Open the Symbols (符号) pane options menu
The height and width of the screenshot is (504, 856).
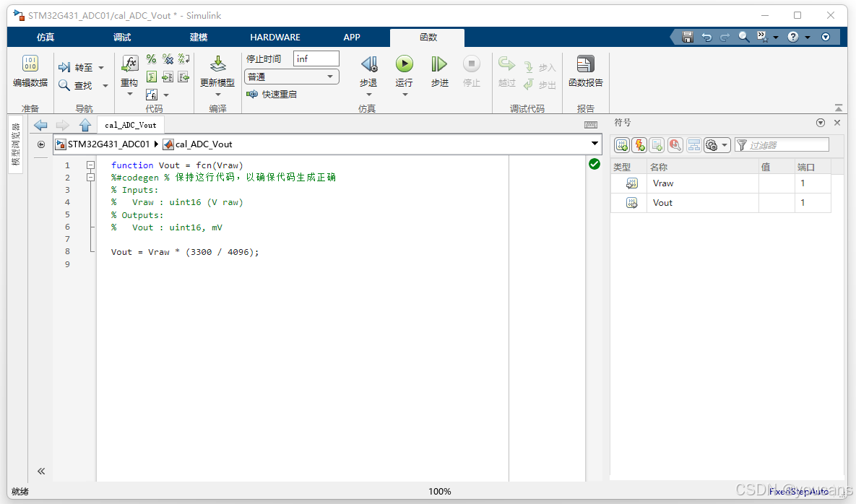click(820, 123)
